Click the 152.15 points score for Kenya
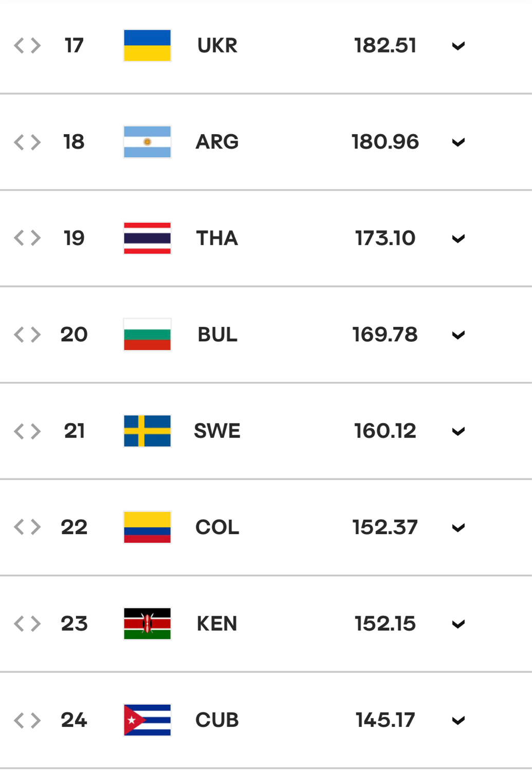Screen dimensions: 532x771 click(385, 623)
